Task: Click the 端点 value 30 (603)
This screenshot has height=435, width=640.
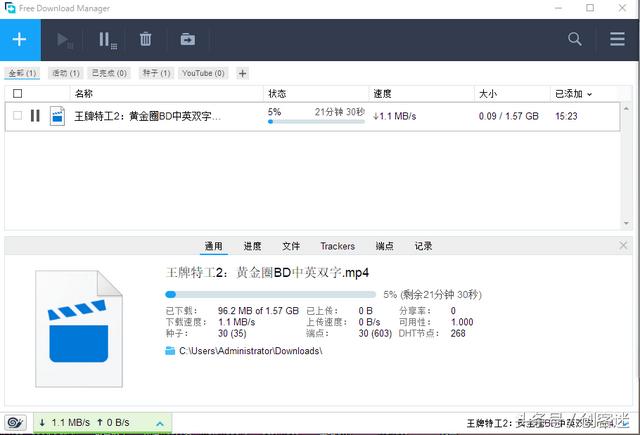Action: tap(375, 333)
